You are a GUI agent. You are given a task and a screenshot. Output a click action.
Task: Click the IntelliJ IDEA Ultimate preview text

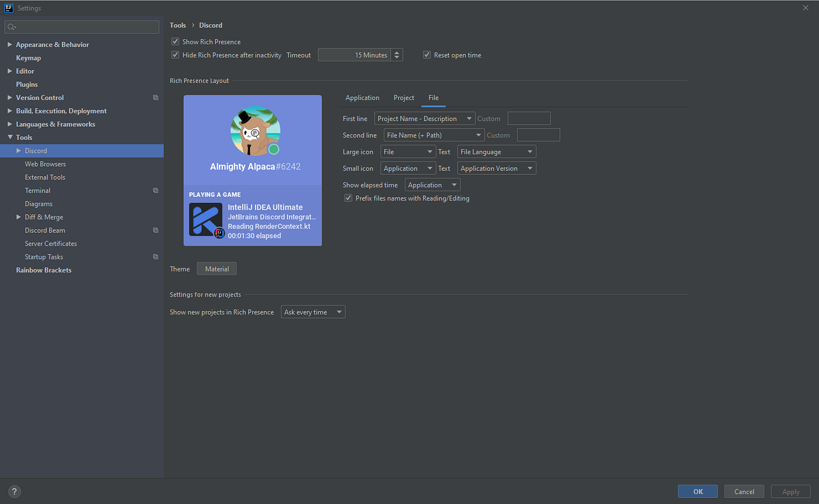point(265,207)
